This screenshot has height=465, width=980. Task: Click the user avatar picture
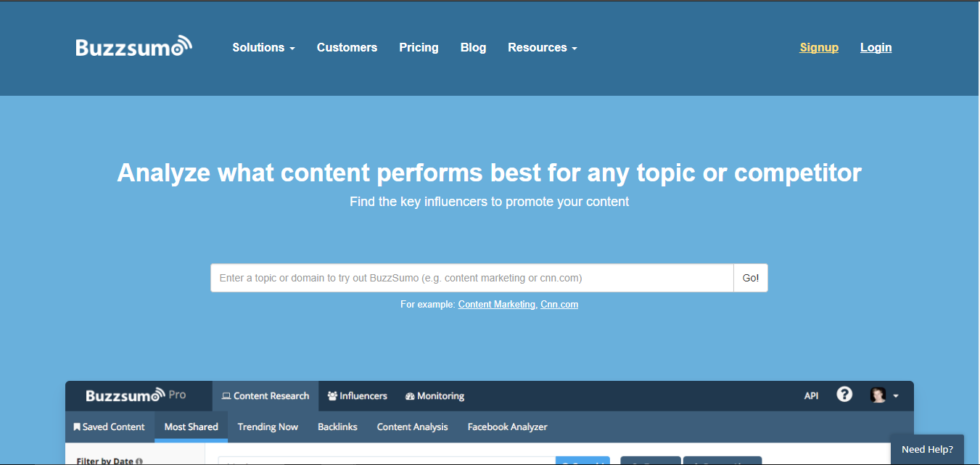click(x=878, y=395)
